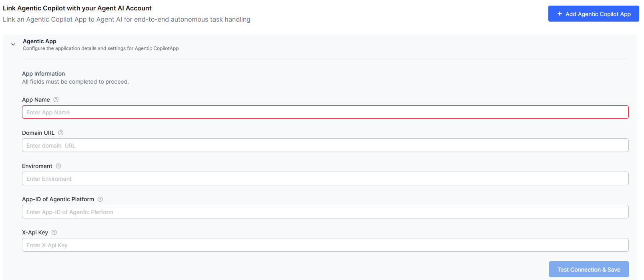Click the Domain URL label text
Viewport: 644px width, 280px height.
click(x=38, y=133)
